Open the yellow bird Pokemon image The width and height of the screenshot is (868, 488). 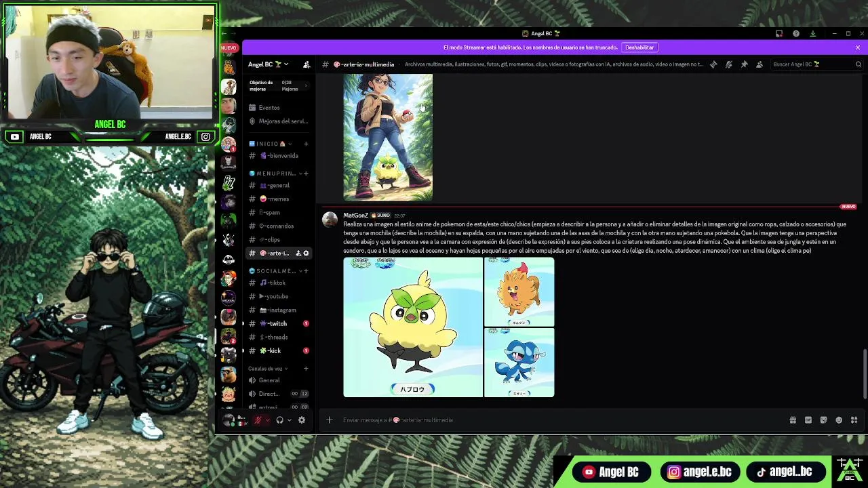[413, 327]
